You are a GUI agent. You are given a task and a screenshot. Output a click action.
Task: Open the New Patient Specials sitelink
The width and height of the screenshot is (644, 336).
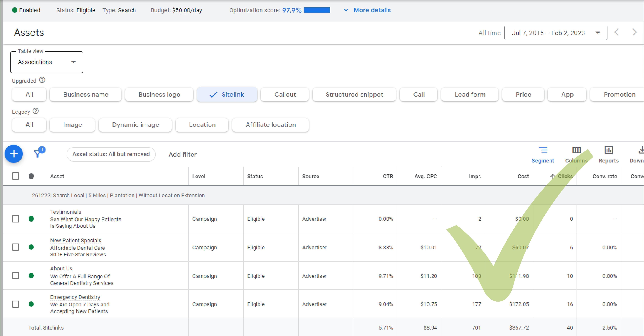pos(76,240)
